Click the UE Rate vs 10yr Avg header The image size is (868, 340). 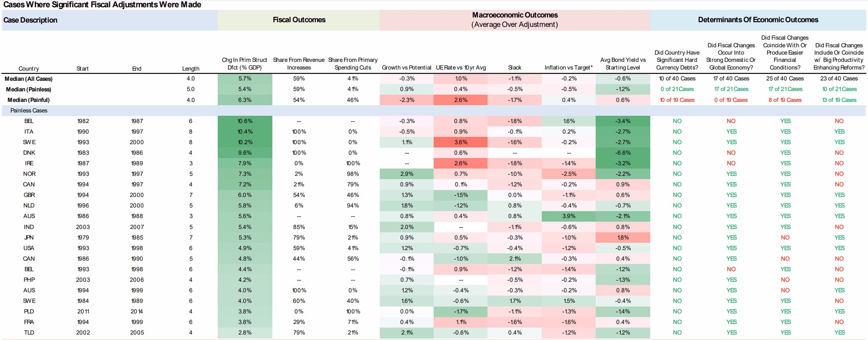click(x=461, y=68)
